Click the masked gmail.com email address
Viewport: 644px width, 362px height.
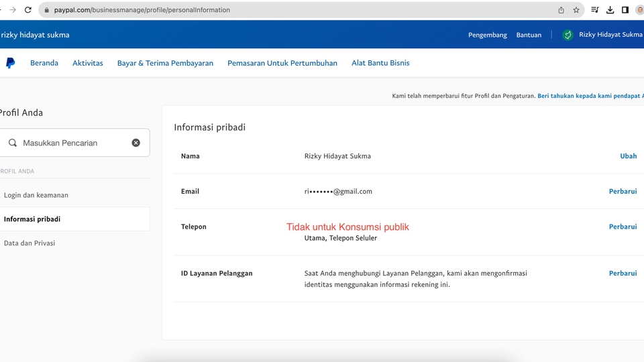[338, 191]
